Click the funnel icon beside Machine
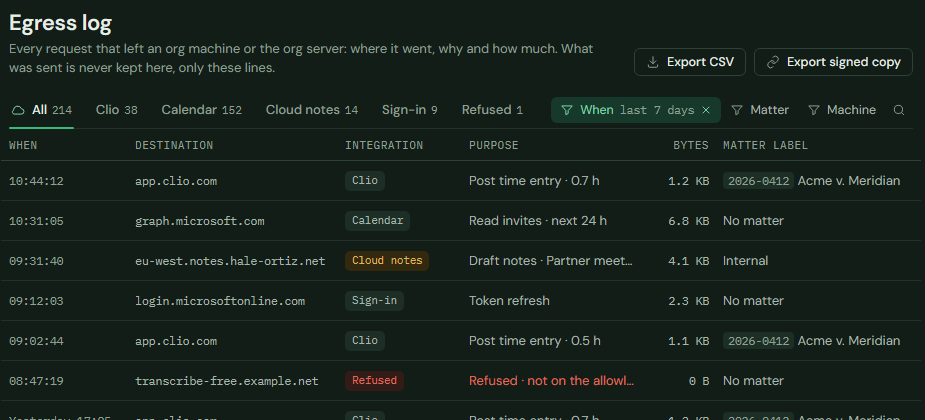This screenshot has width=925, height=420. coord(814,110)
